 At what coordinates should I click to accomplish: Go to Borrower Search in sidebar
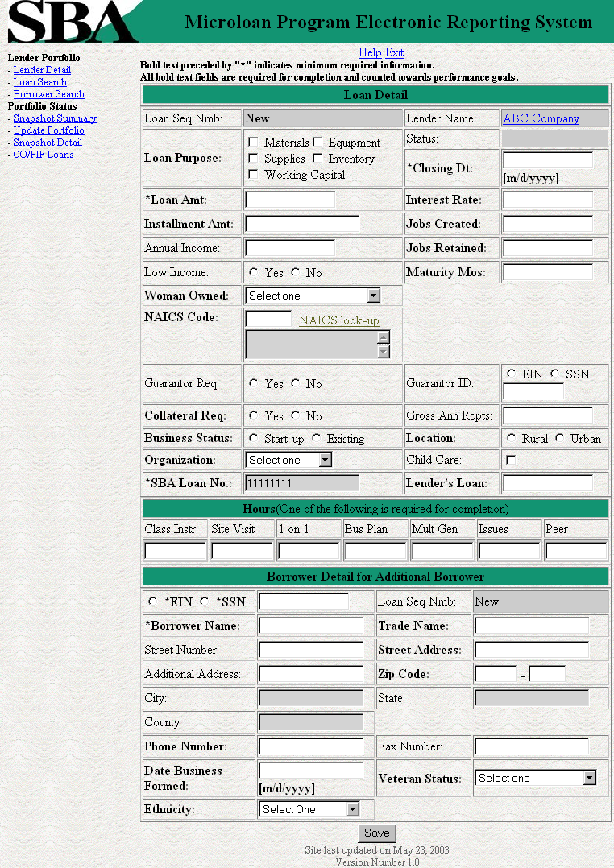[48, 94]
